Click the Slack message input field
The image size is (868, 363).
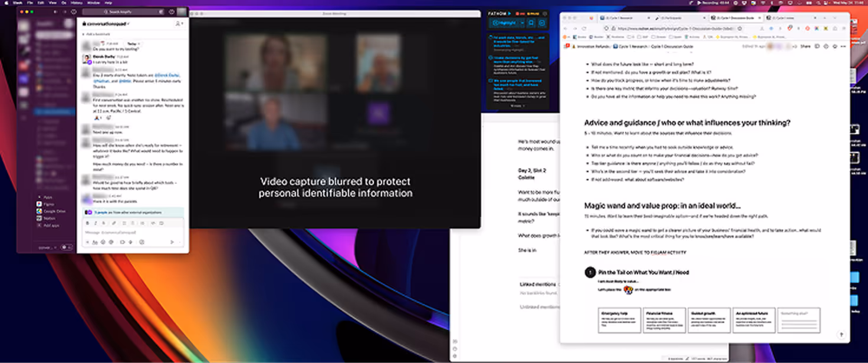click(133, 232)
